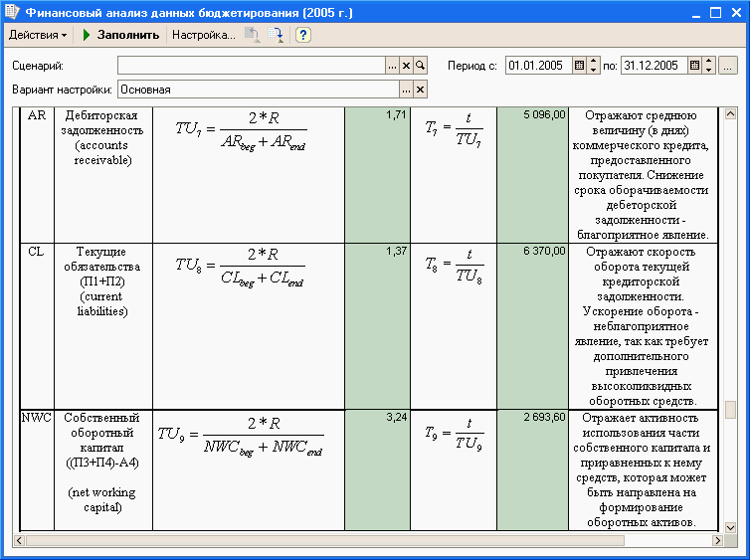Open help with the question mark icon
750x560 pixels.
(302, 35)
